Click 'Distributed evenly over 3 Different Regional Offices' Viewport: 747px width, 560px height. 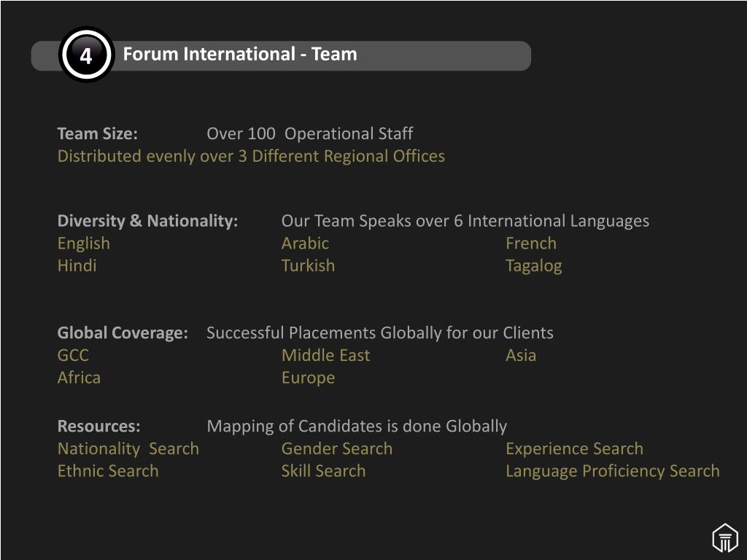click(x=251, y=156)
